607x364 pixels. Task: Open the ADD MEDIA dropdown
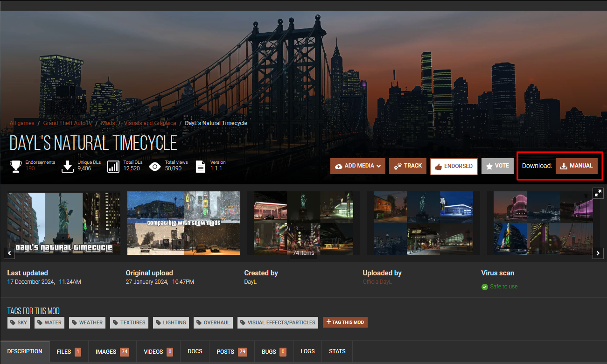[358, 166]
